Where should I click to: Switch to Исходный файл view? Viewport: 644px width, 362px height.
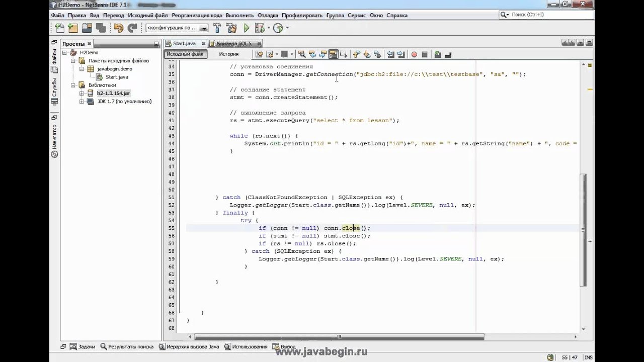(x=185, y=54)
